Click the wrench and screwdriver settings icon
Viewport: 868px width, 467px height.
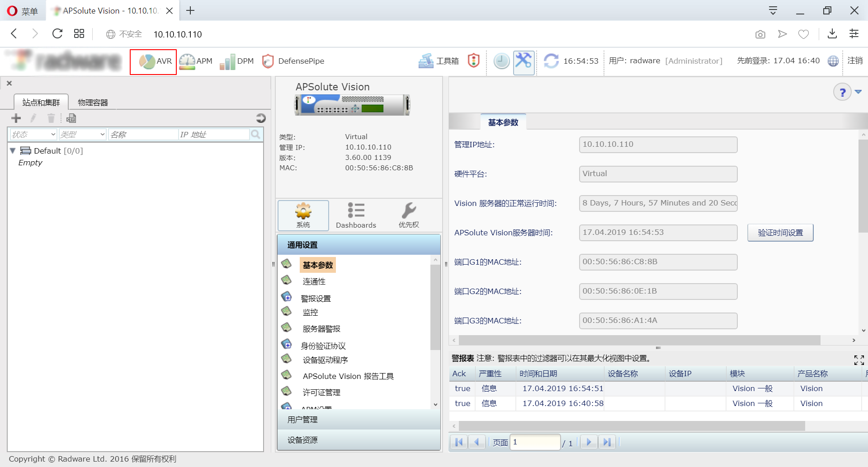pos(524,61)
